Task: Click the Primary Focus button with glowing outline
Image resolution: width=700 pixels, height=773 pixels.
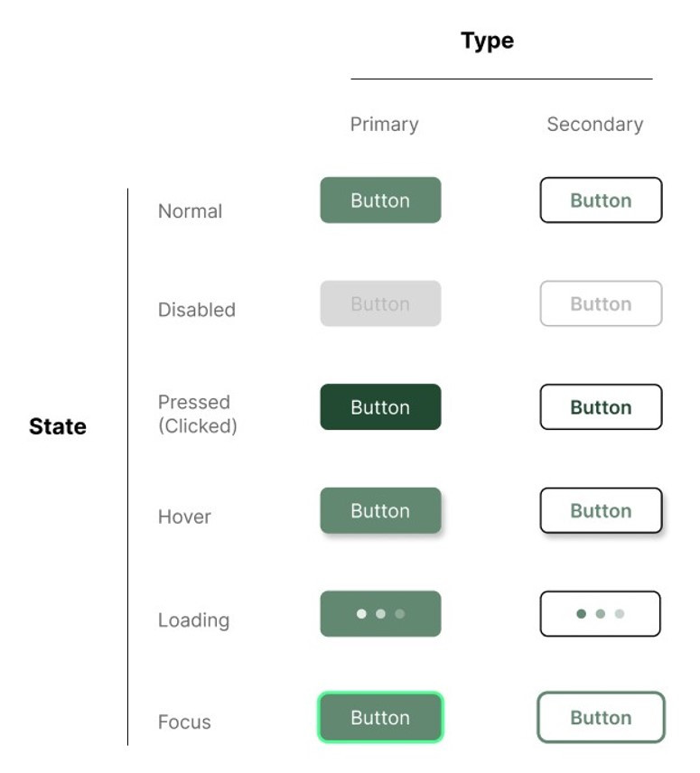Action: (x=380, y=717)
